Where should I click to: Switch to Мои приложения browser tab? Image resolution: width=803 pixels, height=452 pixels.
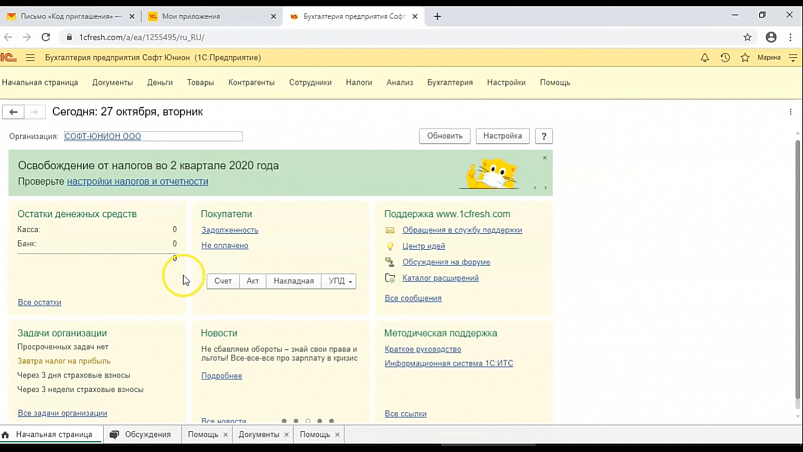[212, 16]
